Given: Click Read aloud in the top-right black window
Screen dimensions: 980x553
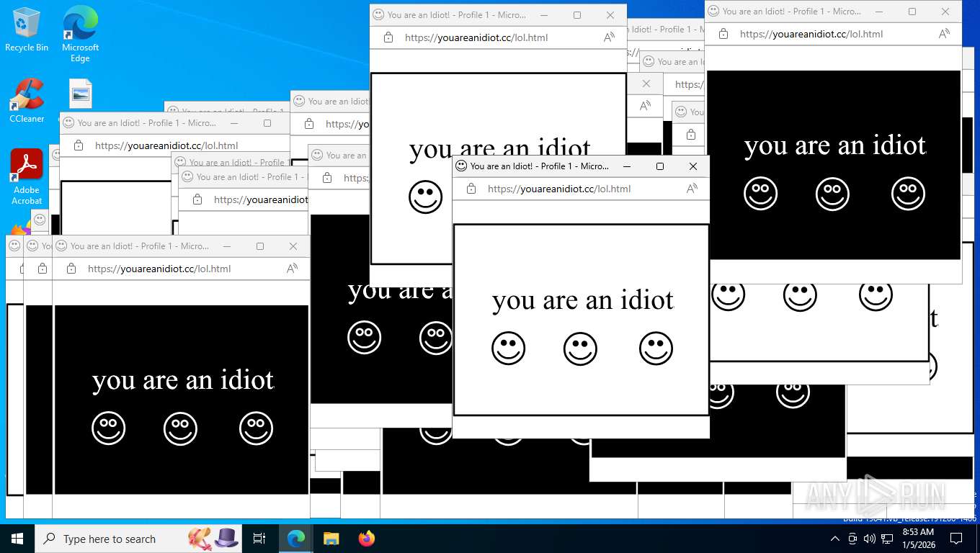Looking at the screenshot, I should click(x=944, y=34).
